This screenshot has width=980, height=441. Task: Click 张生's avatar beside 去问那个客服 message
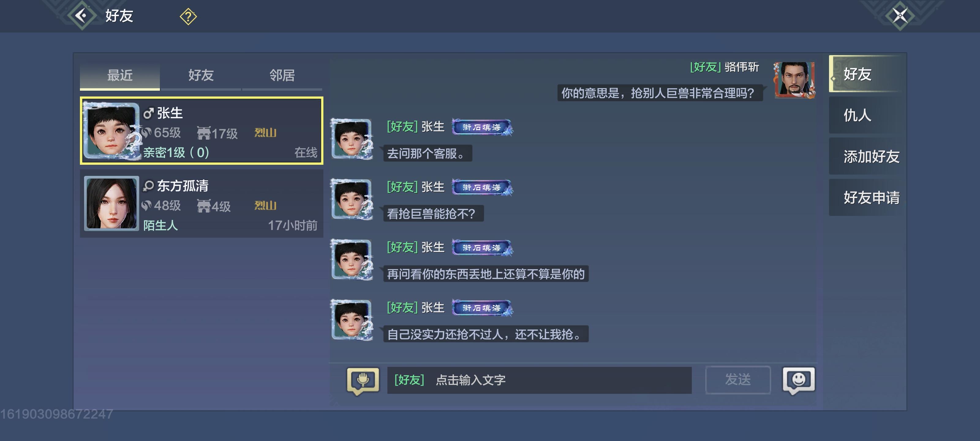(352, 139)
